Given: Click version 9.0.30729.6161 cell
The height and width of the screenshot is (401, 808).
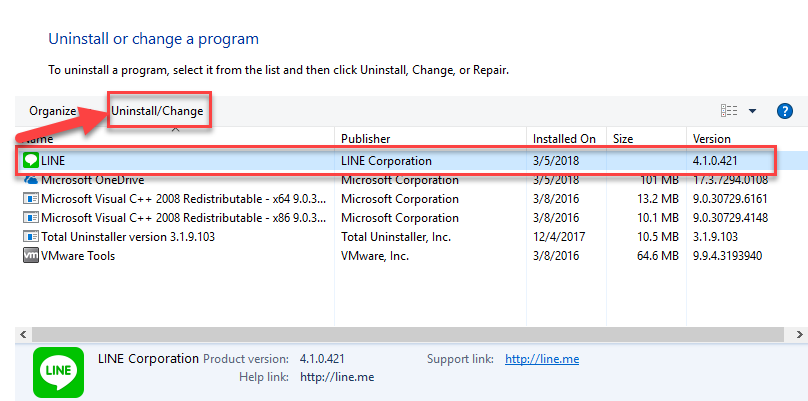Looking at the screenshot, I should [x=730, y=198].
